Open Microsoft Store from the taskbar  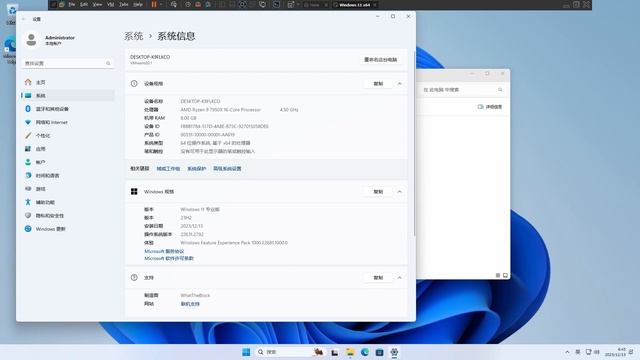click(379, 352)
